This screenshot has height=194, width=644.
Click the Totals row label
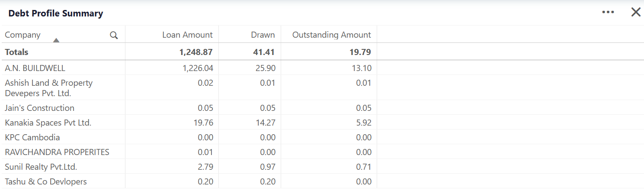pyautogui.click(x=16, y=52)
